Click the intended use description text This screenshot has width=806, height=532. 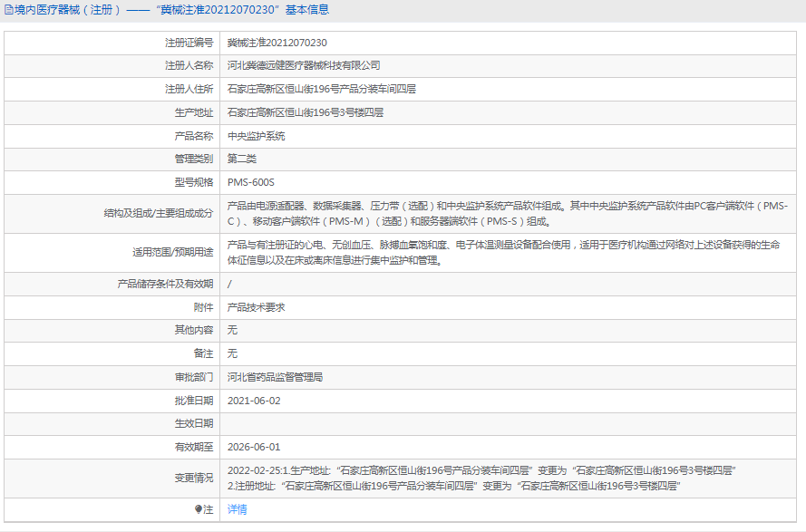(504, 252)
